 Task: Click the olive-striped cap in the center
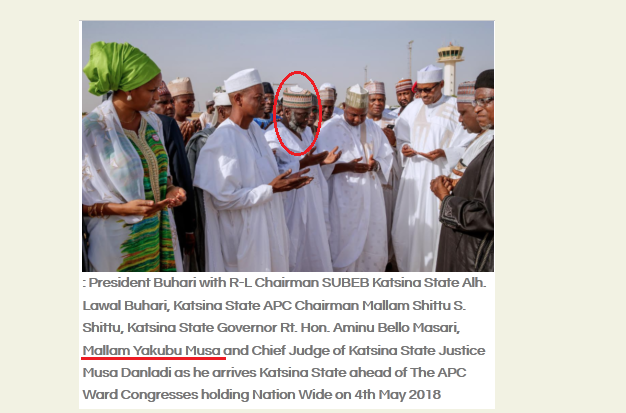pos(357,97)
